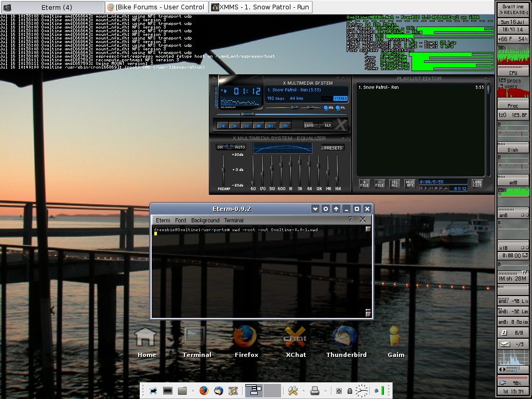The height and width of the screenshot is (399, 532).
Task: Click the Eterm help question mark icon
Action: pos(350,220)
